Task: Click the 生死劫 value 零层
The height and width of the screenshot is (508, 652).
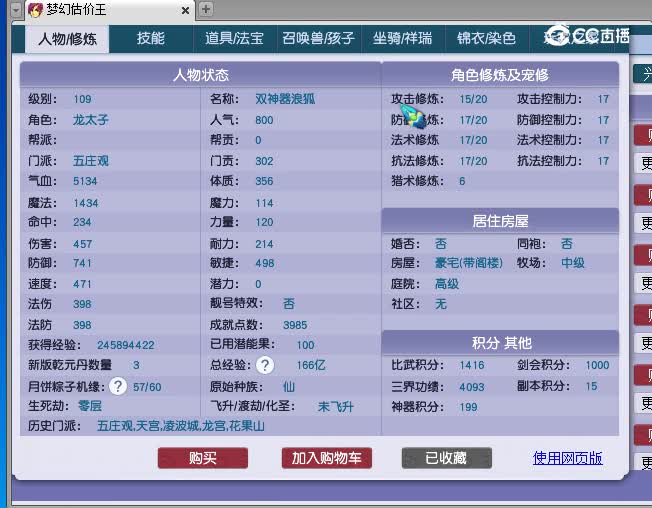Action: tap(90, 406)
